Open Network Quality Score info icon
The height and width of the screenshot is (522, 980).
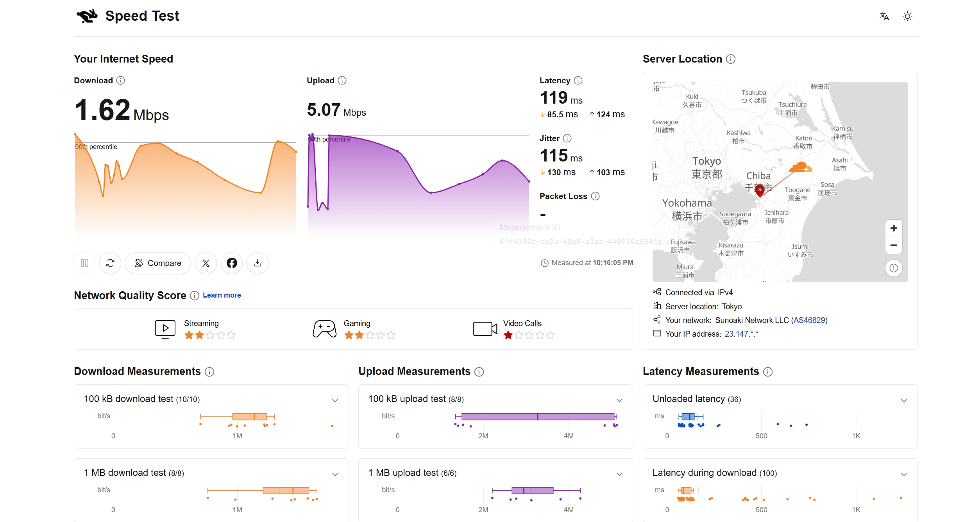click(195, 296)
